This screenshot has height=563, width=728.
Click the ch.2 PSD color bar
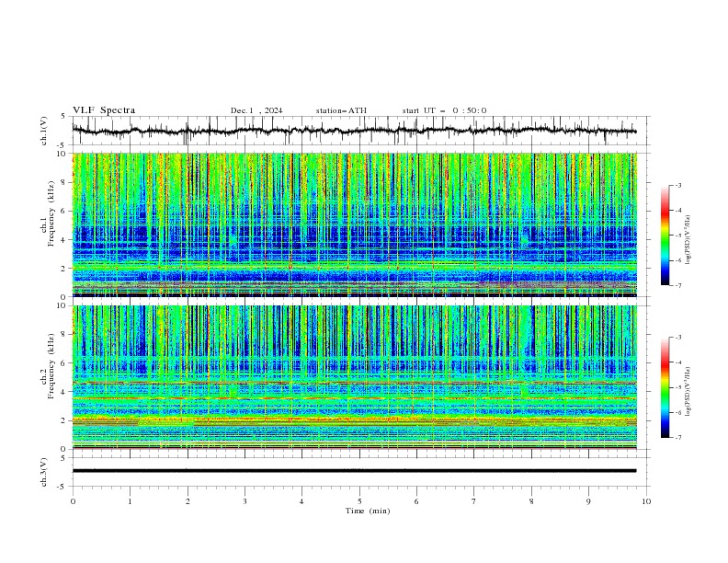(665, 387)
